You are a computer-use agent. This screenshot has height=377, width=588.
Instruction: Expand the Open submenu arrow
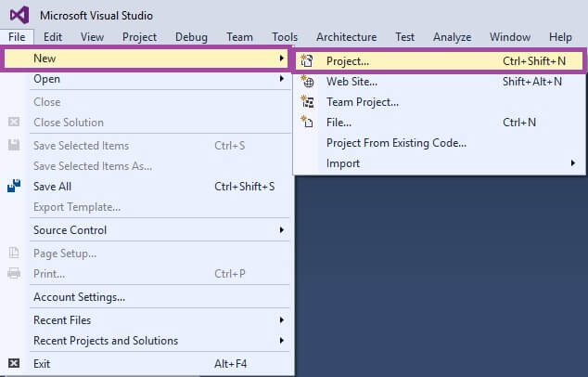tap(281, 79)
